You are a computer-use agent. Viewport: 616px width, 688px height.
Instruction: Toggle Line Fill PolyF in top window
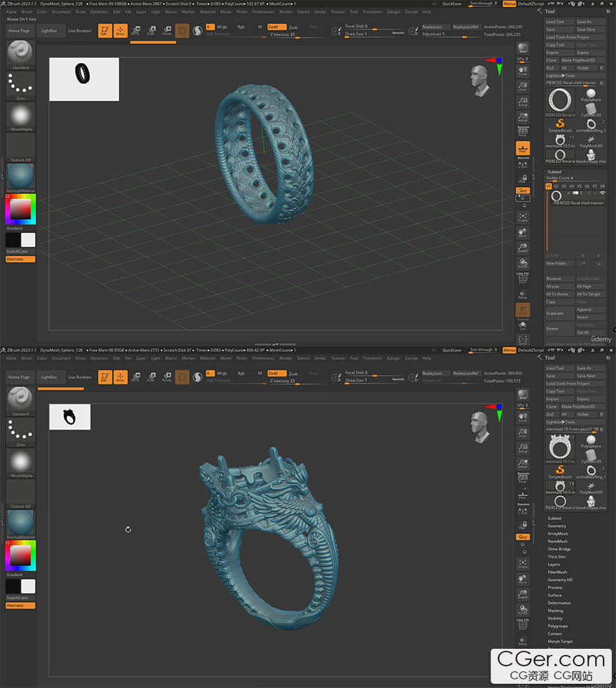522,277
